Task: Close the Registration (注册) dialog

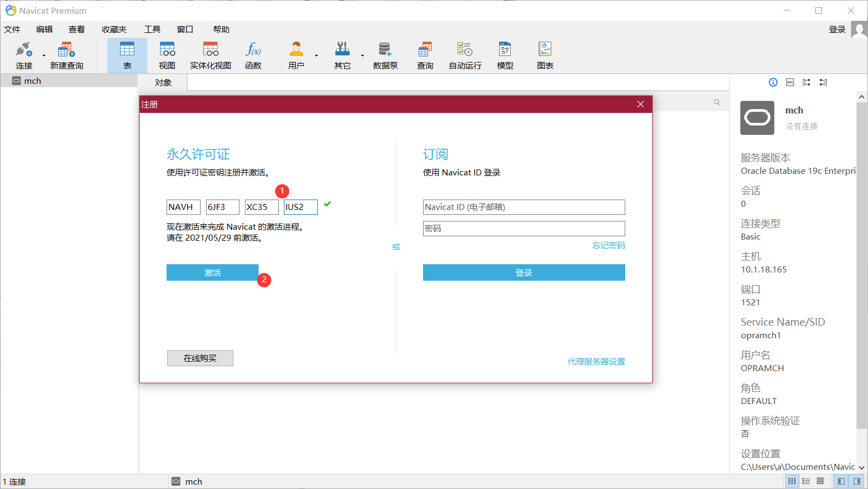Action: (x=641, y=104)
